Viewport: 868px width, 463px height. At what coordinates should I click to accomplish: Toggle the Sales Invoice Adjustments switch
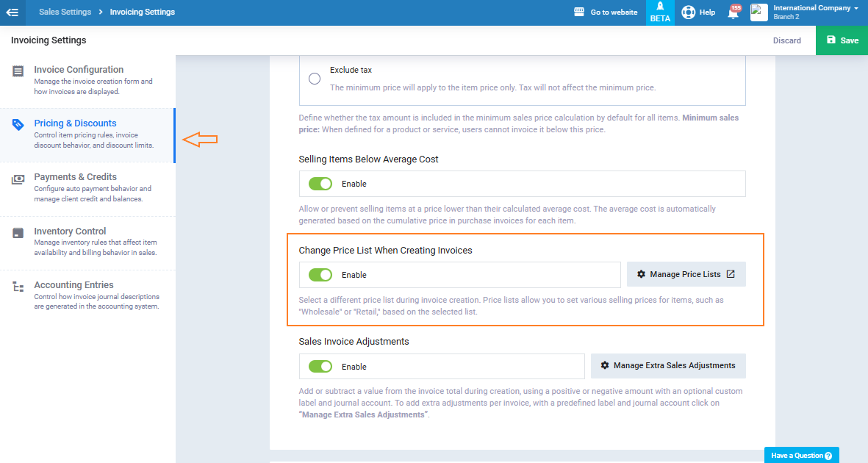point(320,366)
